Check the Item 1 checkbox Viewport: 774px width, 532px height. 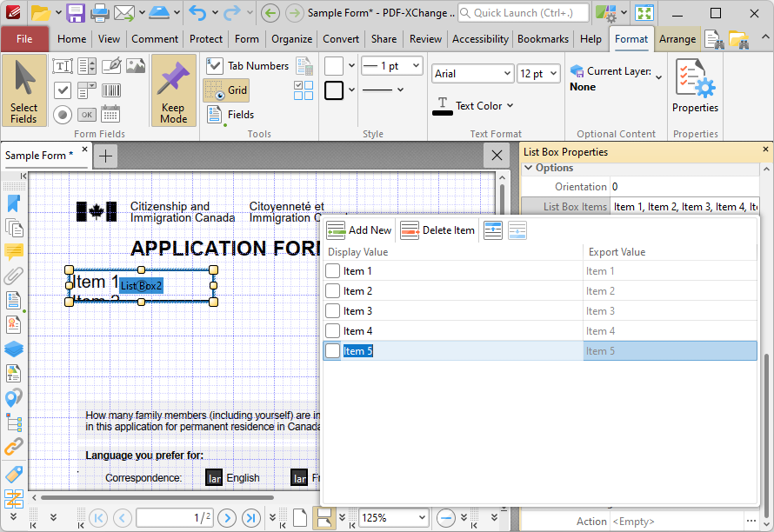(x=333, y=271)
